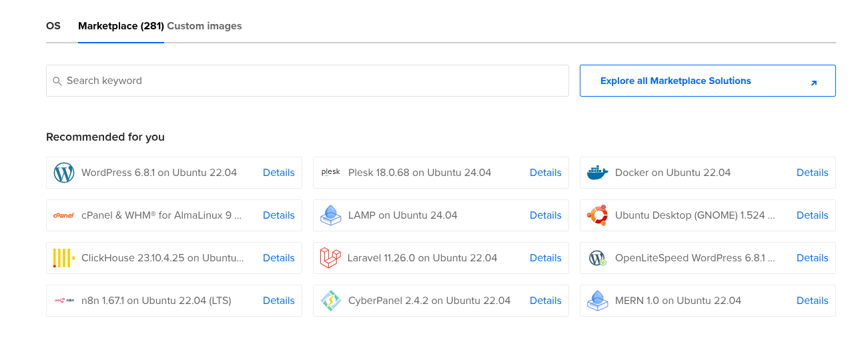View Details for LAMP on Ubuntu
Viewport: 868px width, 362px height.
pyautogui.click(x=546, y=215)
